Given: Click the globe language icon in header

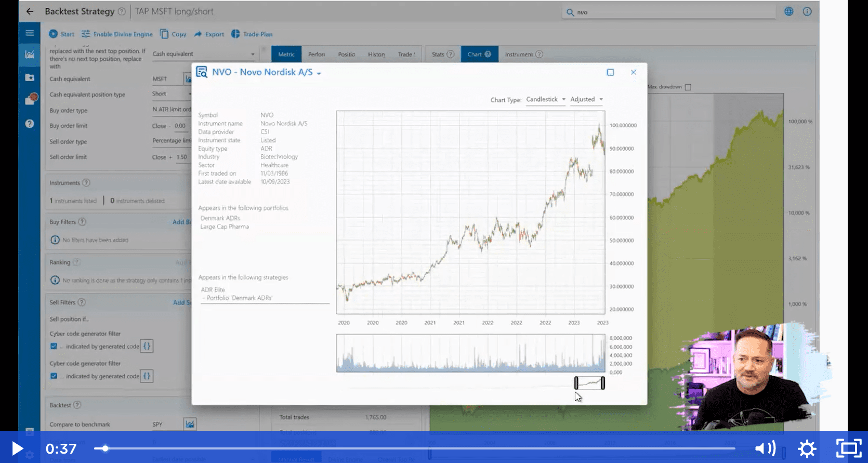Looking at the screenshot, I should [x=789, y=11].
